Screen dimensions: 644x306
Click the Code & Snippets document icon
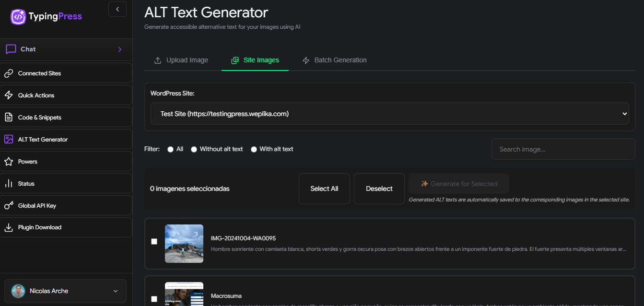click(x=9, y=118)
